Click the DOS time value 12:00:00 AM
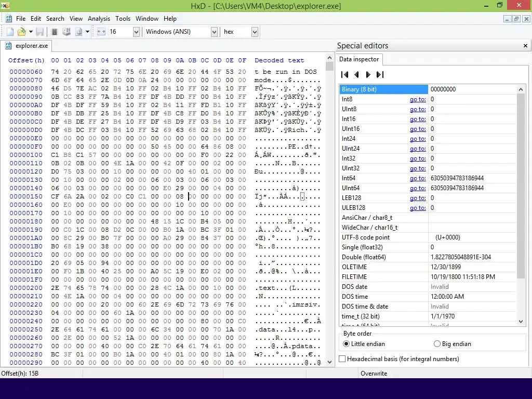Viewport: 532px width, 399px height. [447, 297]
